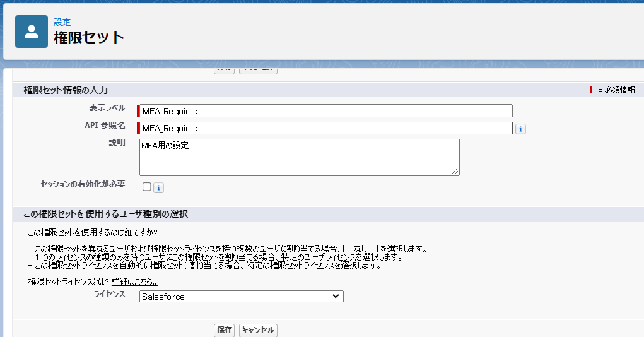Image resolution: width=644 pixels, height=337 pixels.
Task: Click the info icon beside セッションの有効化が必要
Action: (x=158, y=188)
